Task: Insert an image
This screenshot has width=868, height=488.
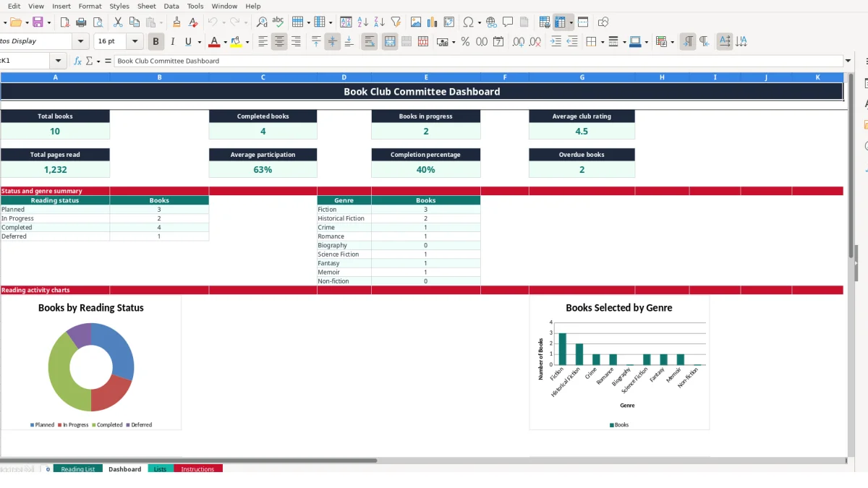Action: point(416,22)
